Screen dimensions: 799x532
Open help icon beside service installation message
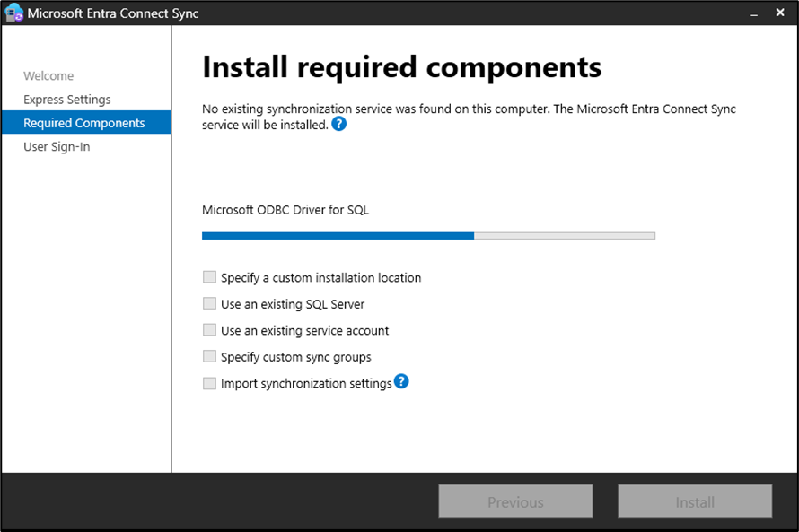click(338, 125)
